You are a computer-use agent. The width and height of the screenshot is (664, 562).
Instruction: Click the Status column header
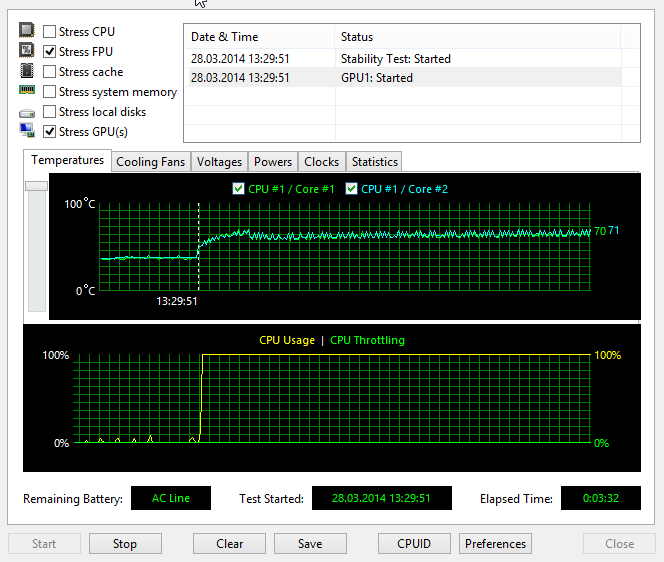click(x=478, y=37)
